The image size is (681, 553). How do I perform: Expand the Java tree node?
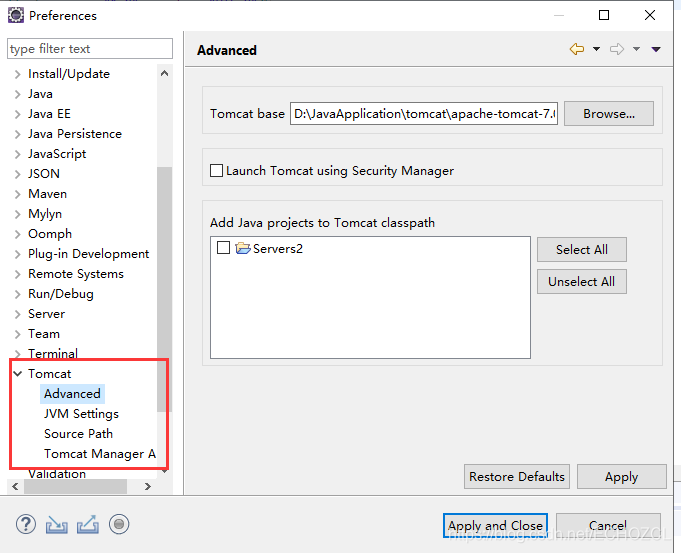[17, 94]
